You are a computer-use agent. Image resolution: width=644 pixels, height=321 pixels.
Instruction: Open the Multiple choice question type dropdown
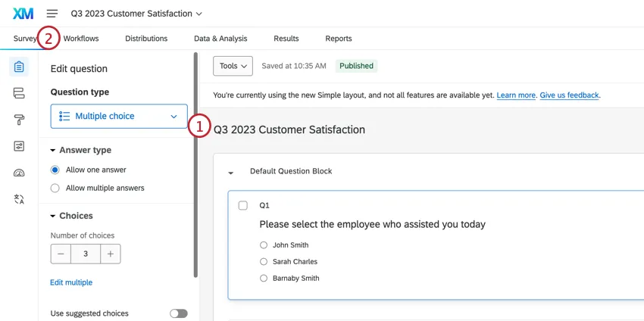coord(119,116)
